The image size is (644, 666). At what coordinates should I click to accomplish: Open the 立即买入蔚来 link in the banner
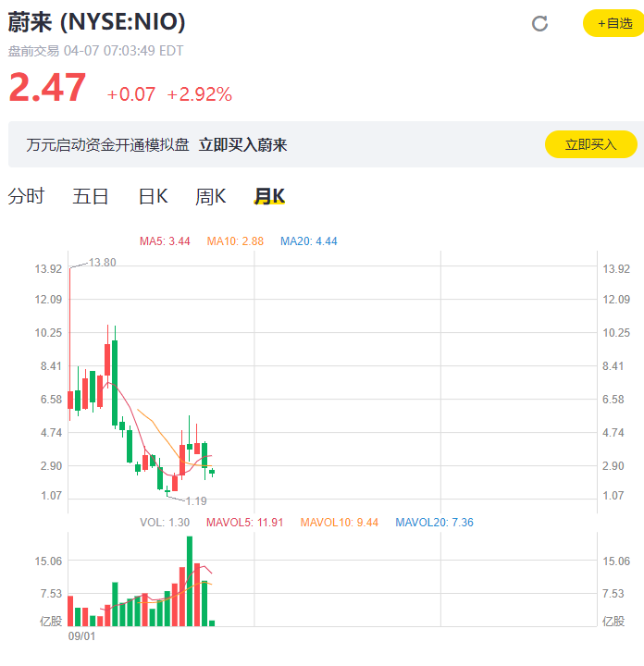tap(242, 145)
